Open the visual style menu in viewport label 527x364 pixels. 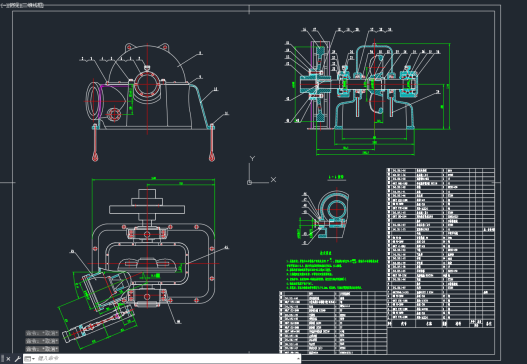(31, 5)
